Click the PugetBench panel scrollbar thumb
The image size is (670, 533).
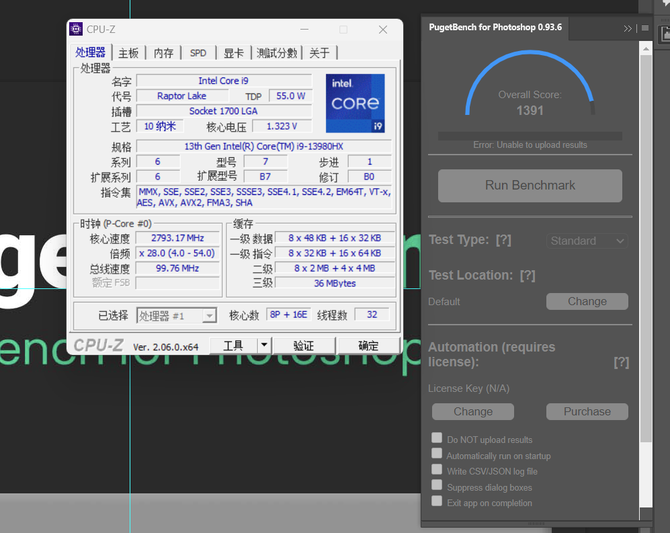[x=646, y=248]
